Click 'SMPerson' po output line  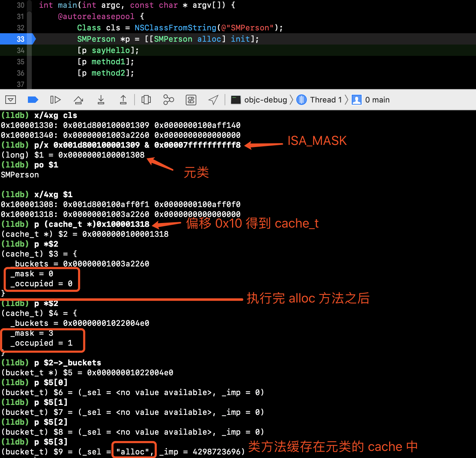(x=20, y=175)
